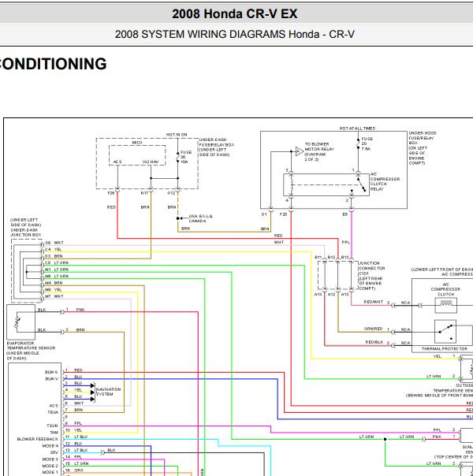The height and width of the screenshot is (476, 473).
Task: Click connector pin label 'N11'
Action: [144, 193]
